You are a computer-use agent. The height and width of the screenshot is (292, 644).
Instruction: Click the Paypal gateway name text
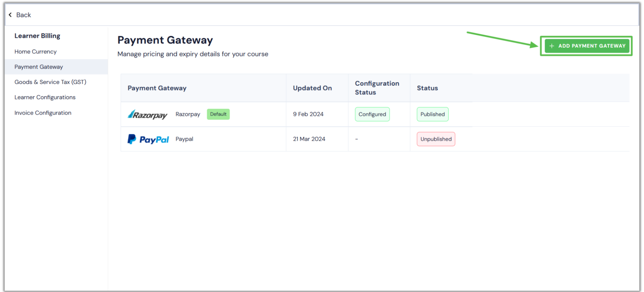(184, 139)
